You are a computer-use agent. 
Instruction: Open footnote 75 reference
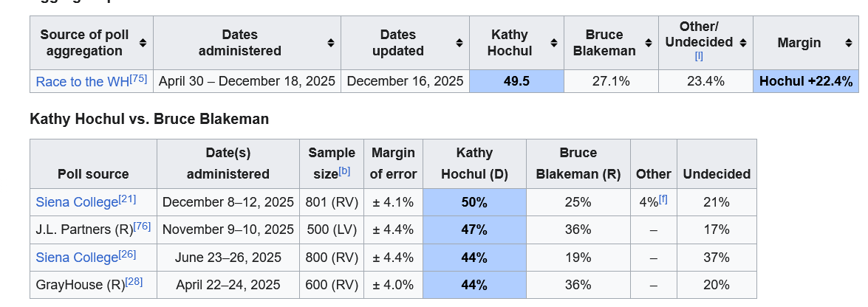(139, 78)
